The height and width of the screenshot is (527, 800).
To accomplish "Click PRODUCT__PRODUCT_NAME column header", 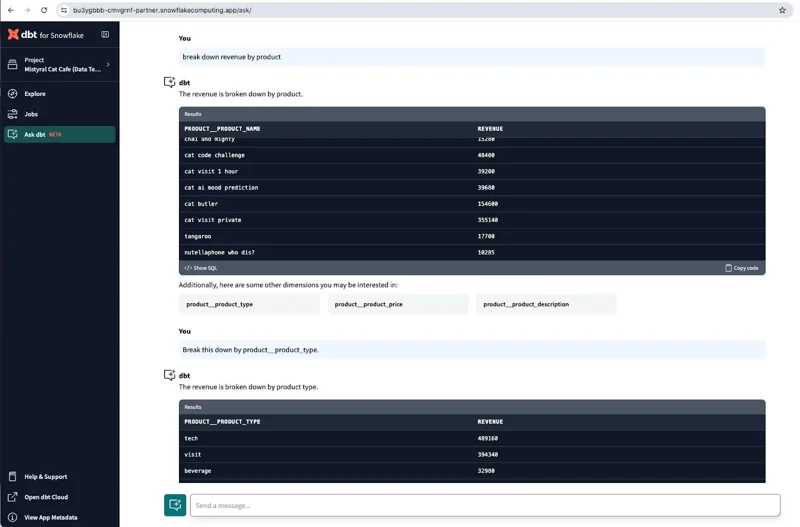I will (222, 129).
